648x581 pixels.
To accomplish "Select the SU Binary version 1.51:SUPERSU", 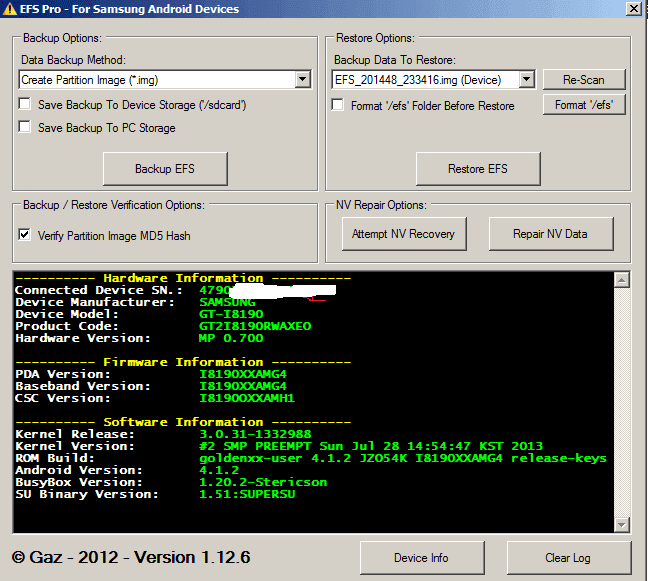I will [247, 494].
